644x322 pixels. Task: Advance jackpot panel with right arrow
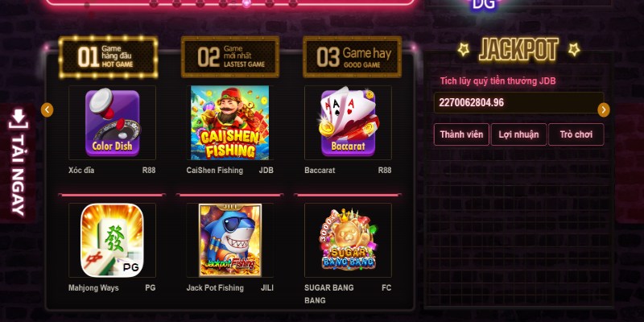(603, 109)
